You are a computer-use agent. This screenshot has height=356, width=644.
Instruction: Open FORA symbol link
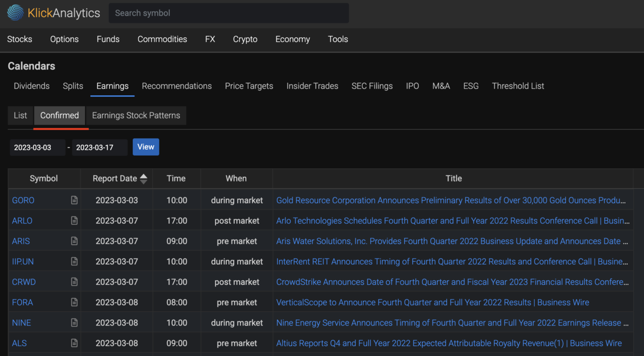(x=22, y=302)
